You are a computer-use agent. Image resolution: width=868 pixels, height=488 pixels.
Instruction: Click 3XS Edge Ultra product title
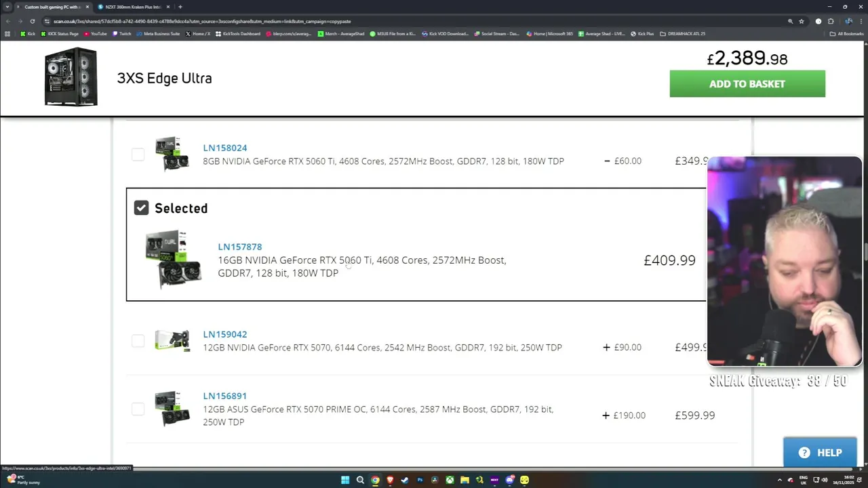click(x=164, y=78)
